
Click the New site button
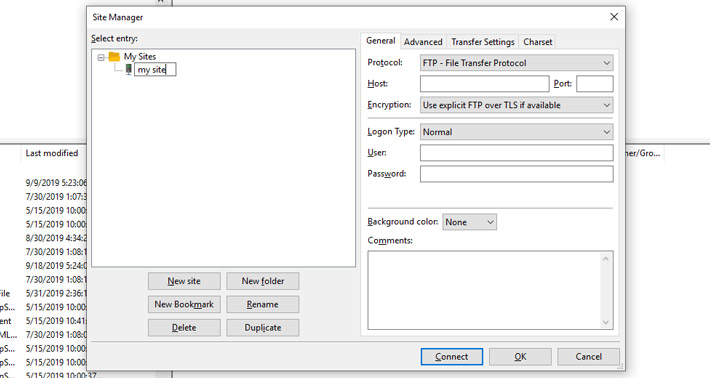click(184, 281)
